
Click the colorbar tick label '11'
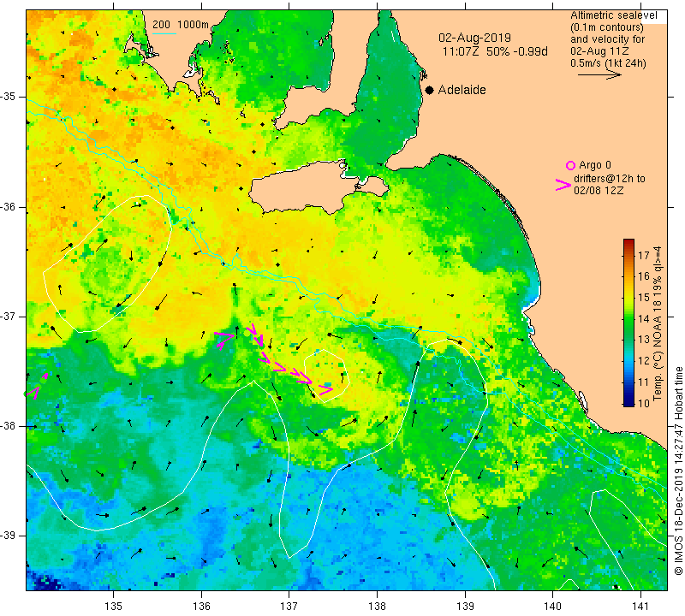point(644,382)
